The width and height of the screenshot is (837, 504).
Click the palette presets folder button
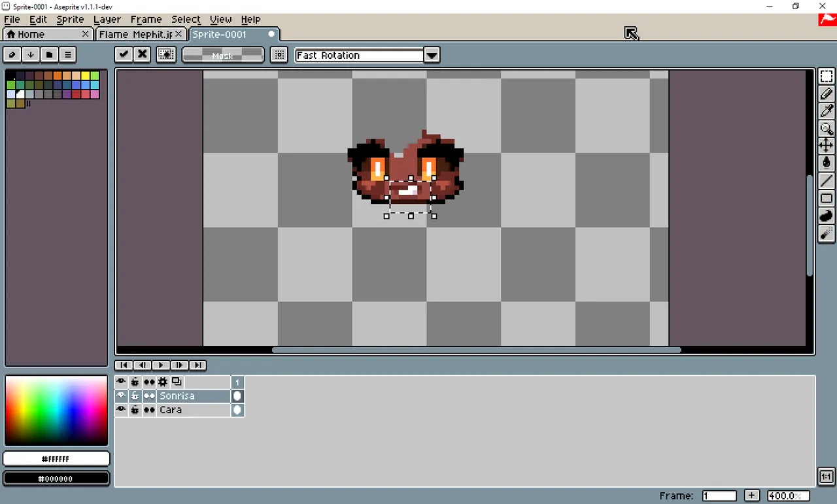point(49,55)
